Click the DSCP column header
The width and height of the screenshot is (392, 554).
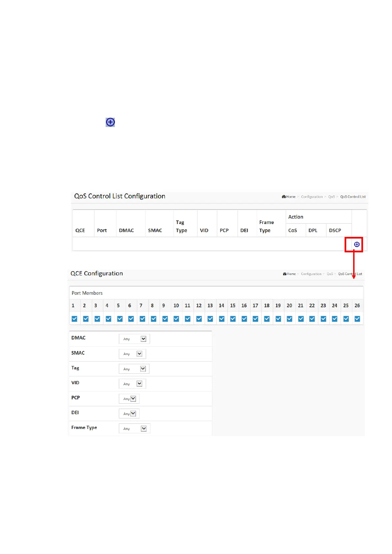(335, 230)
